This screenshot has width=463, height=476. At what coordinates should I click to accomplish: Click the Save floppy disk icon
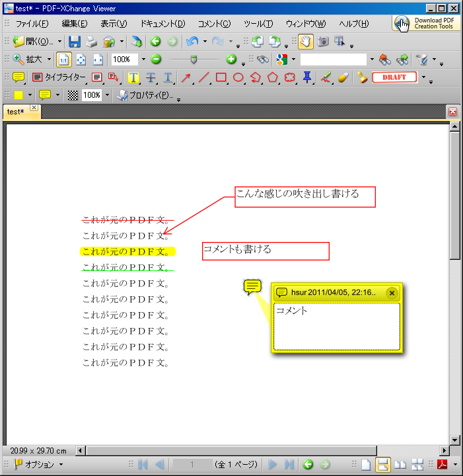[75, 42]
